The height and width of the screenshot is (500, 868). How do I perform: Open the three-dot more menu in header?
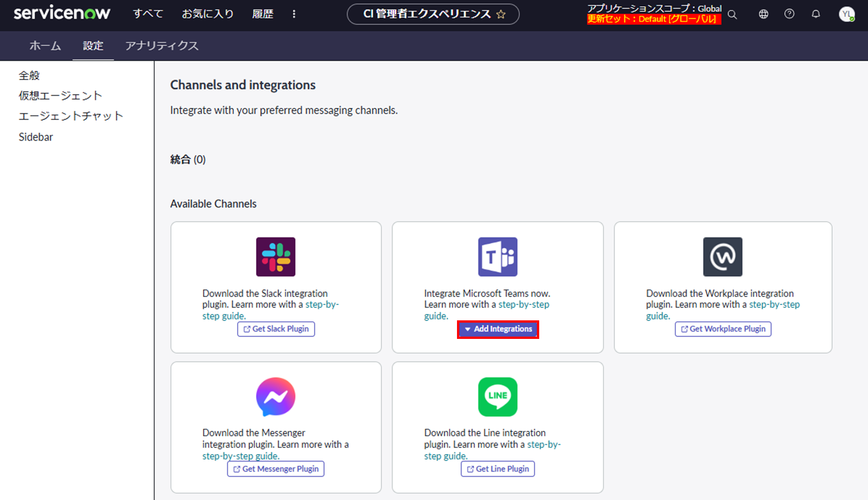(294, 14)
